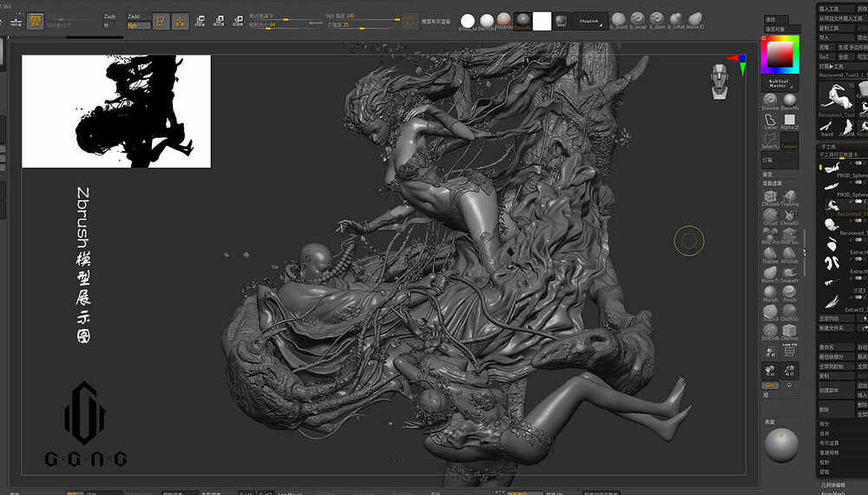Toggle Zadd mode
Image resolution: width=868 pixels, height=495 pixels.
click(x=134, y=16)
